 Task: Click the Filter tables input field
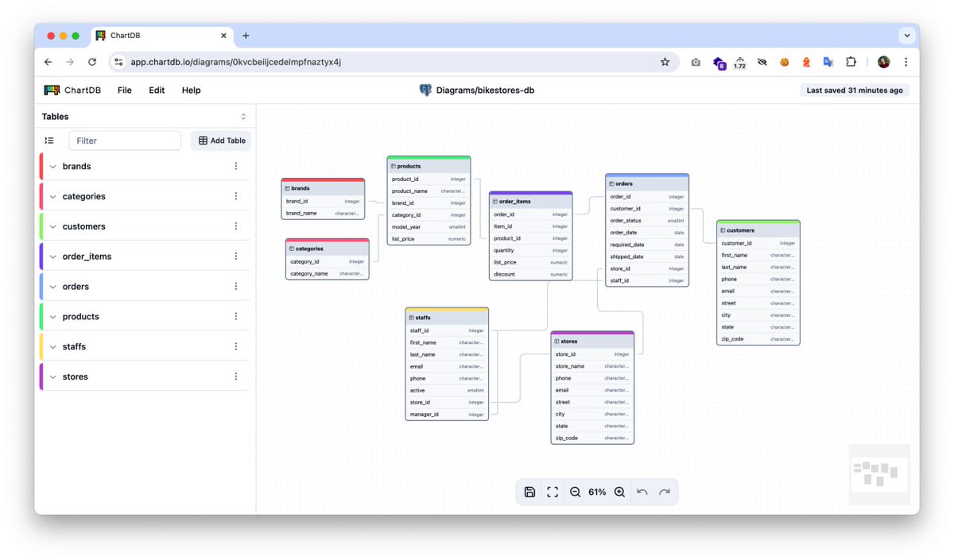(125, 141)
